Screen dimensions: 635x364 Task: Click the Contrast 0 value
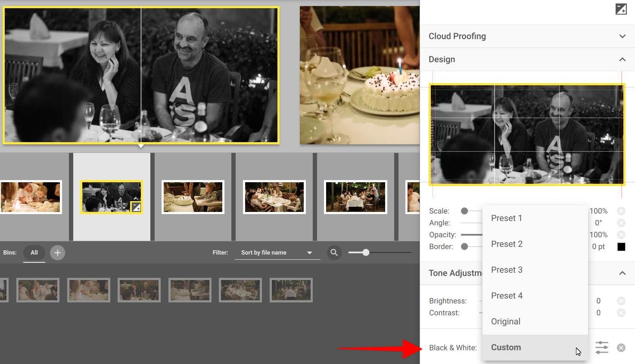[x=598, y=313]
